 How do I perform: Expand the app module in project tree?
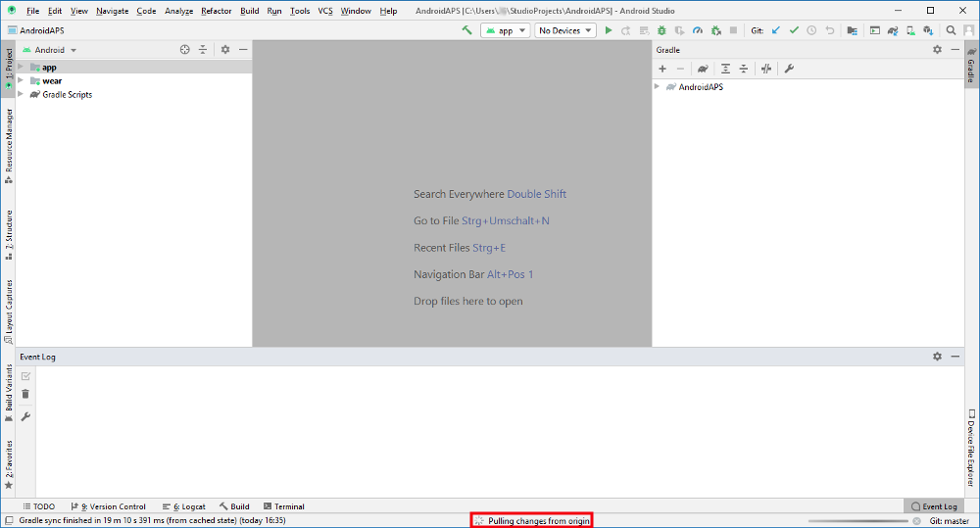pos(21,67)
